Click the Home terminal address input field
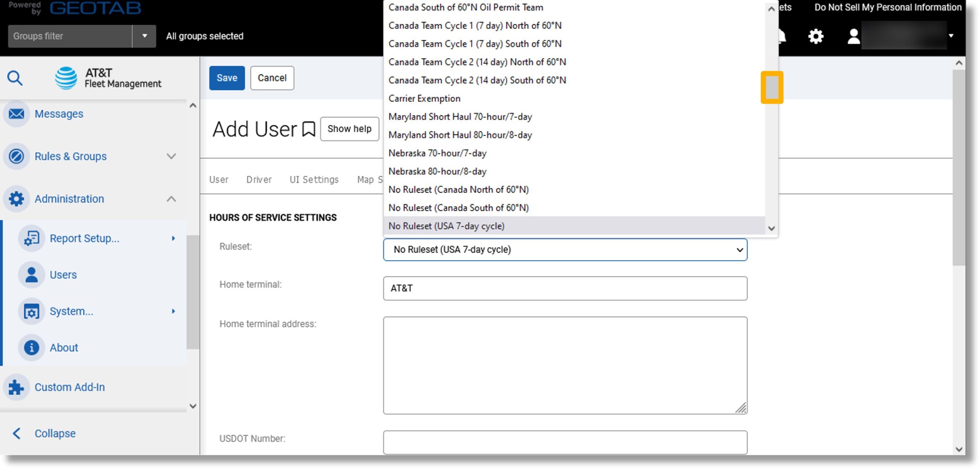Screen dimensions: 980x469 565,365
